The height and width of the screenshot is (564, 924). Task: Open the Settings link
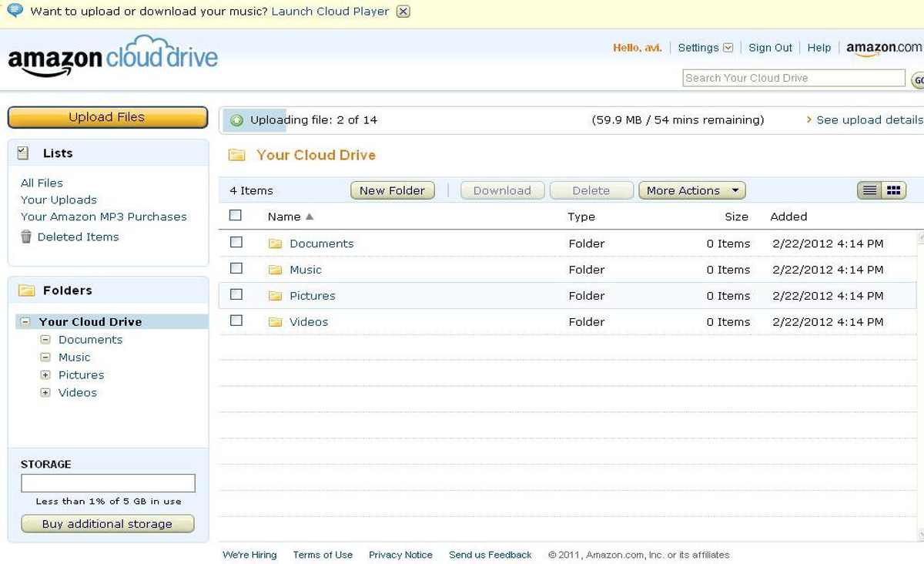[x=698, y=48]
